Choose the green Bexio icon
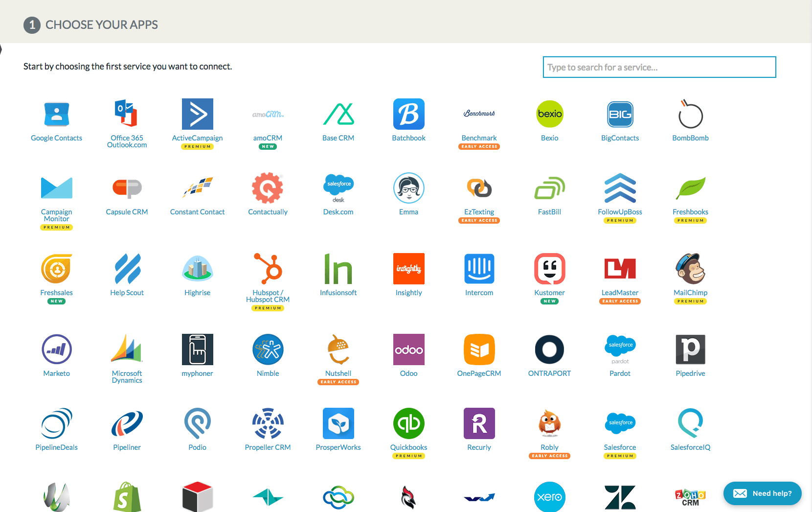The image size is (812, 512). 550,114
